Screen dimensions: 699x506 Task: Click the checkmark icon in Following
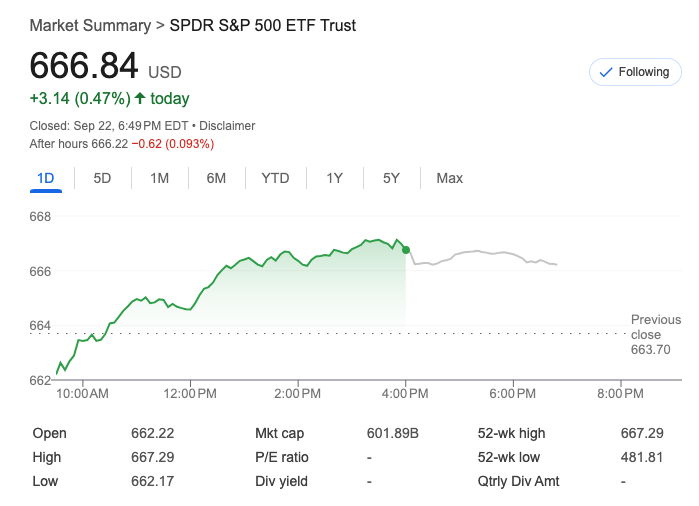(605, 72)
